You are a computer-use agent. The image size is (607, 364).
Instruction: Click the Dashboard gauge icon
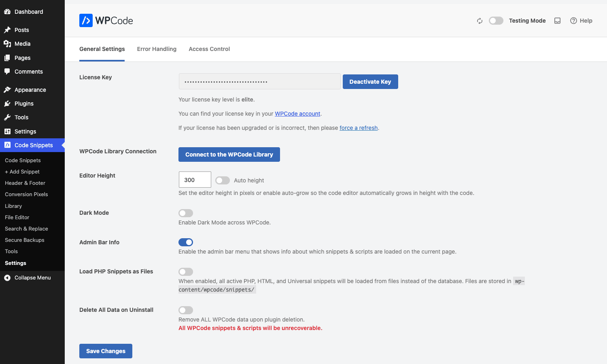[x=7, y=12]
